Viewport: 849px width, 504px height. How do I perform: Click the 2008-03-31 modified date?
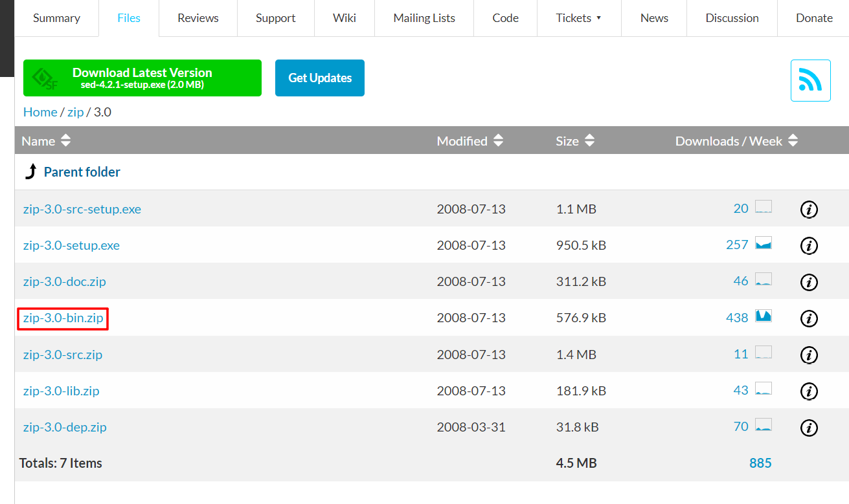[471, 427]
